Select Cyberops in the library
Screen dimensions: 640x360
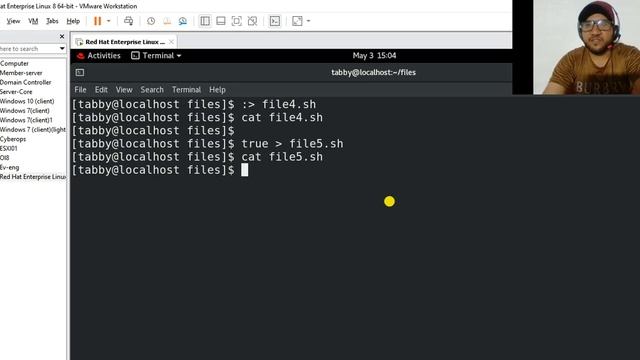(13, 139)
